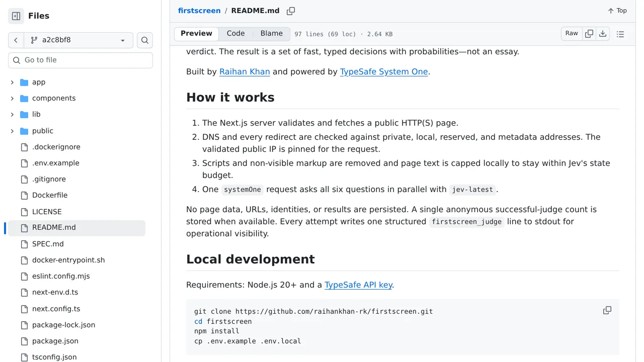Click the How it works heading

(230, 97)
